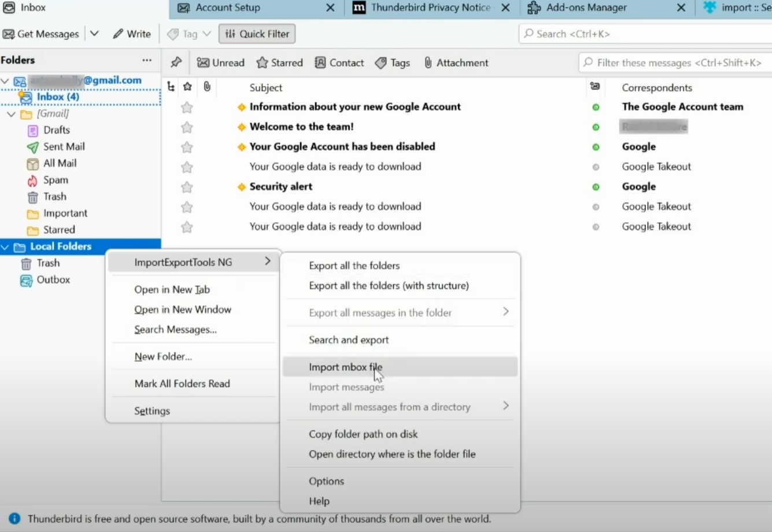Star the 'Security alert' message

coord(187,187)
